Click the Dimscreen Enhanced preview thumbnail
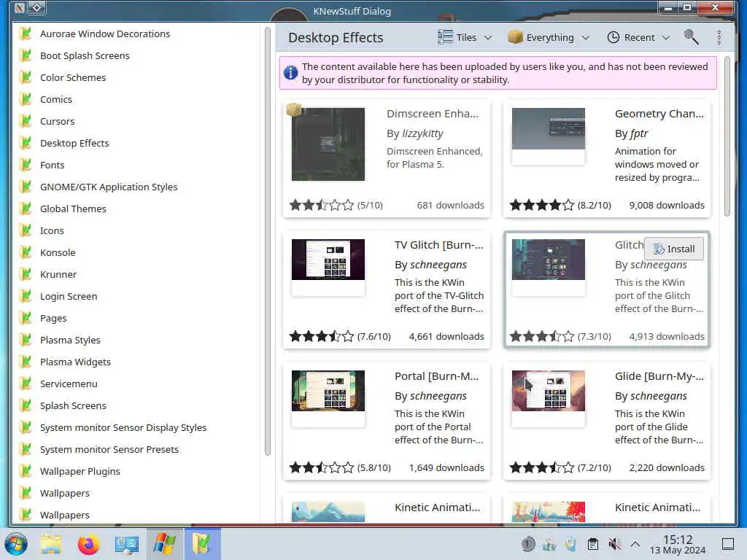747x560 pixels. coord(328,144)
